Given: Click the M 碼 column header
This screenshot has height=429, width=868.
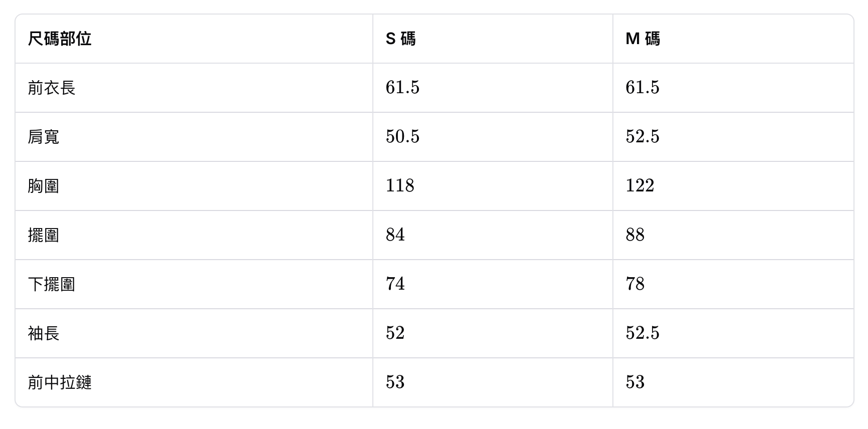Looking at the screenshot, I should click(642, 39).
